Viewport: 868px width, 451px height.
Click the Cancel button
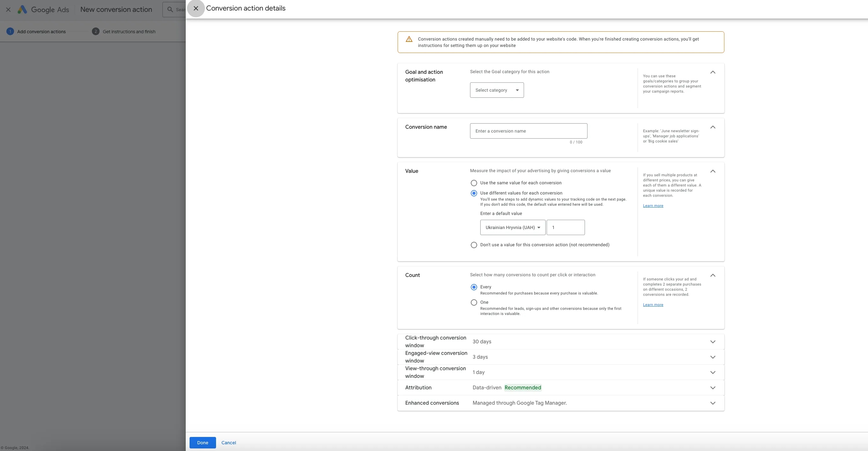click(228, 443)
